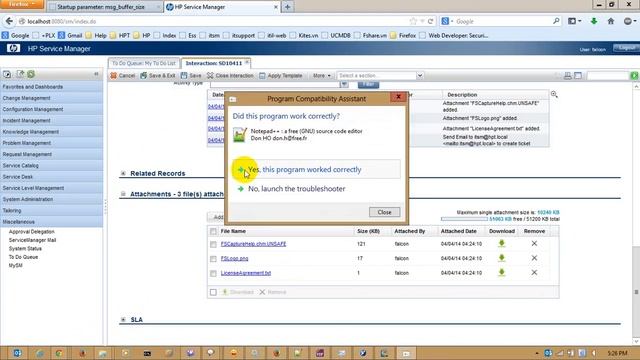Viewport: 640px width, 360px height.
Task: Click the Filter button above activity table
Action: click(x=368, y=84)
